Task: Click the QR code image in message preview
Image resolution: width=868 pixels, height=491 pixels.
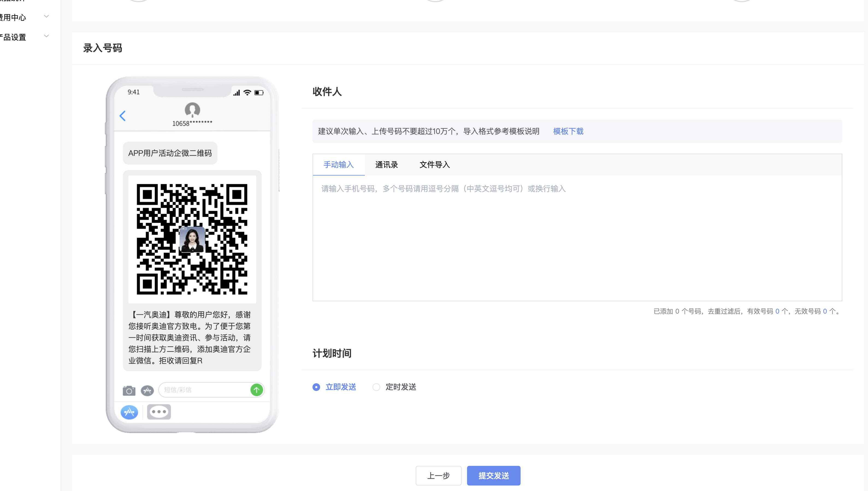Action: [192, 239]
